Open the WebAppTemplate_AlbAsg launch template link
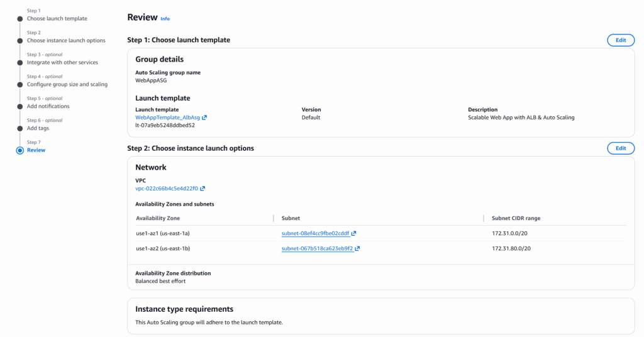Image resolution: width=644 pixels, height=337 pixels. [167, 118]
